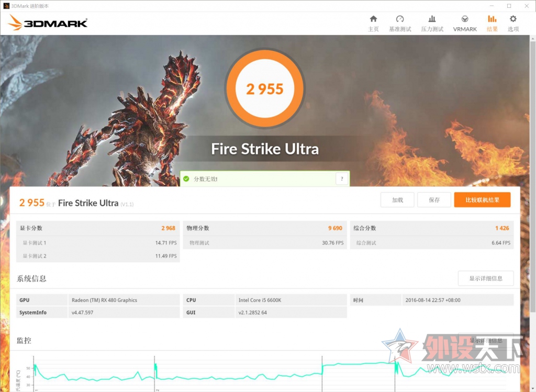Click the monitoring section details button
This screenshot has width=536, height=392.
pyautogui.click(x=486, y=340)
